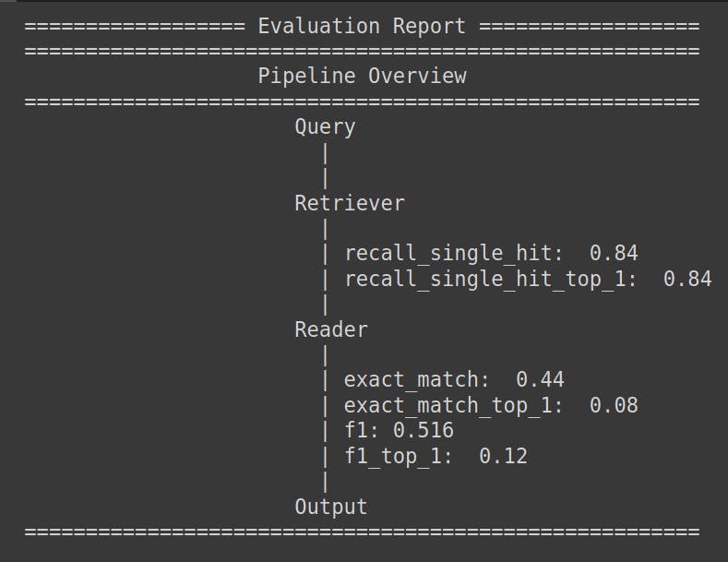
Task: Click the 'Pipeline Overview' heading
Action: click(x=362, y=77)
